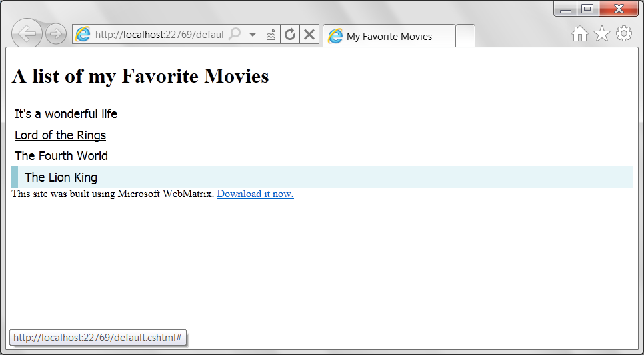Click the status bar URL default.cshtml#
Viewport: 644px width, 355px height.
pyautogui.click(x=98, y=338)
